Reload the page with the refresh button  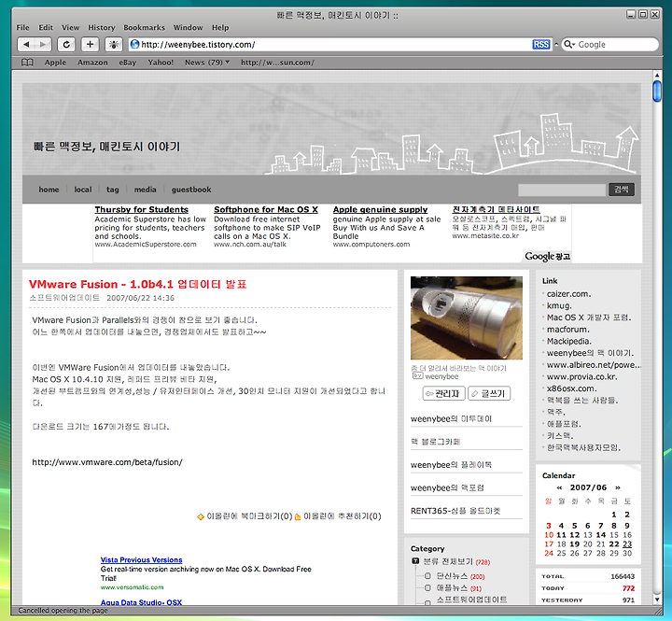(66, 44)
